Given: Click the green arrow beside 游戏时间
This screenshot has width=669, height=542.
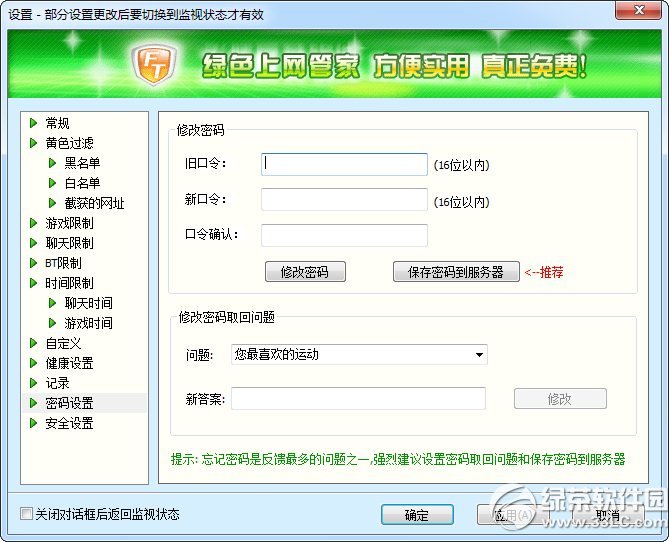Looking at the screenshot, I should [52, 323].
